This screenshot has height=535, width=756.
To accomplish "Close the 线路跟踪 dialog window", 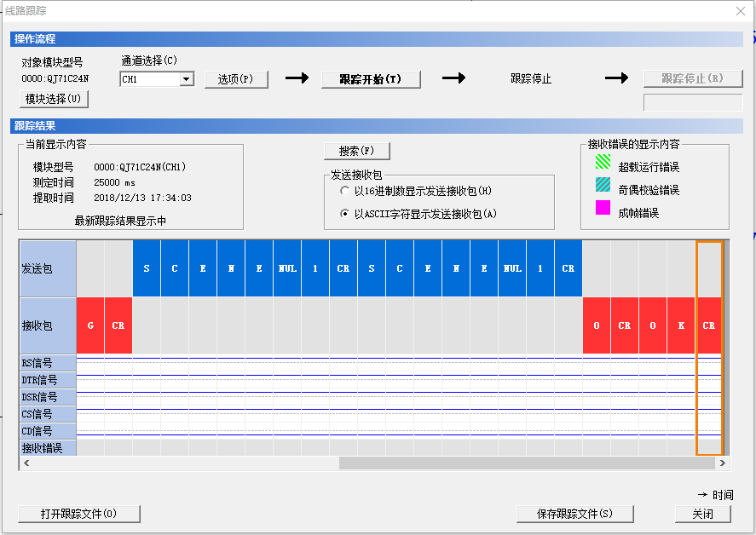I will (738, 11).
